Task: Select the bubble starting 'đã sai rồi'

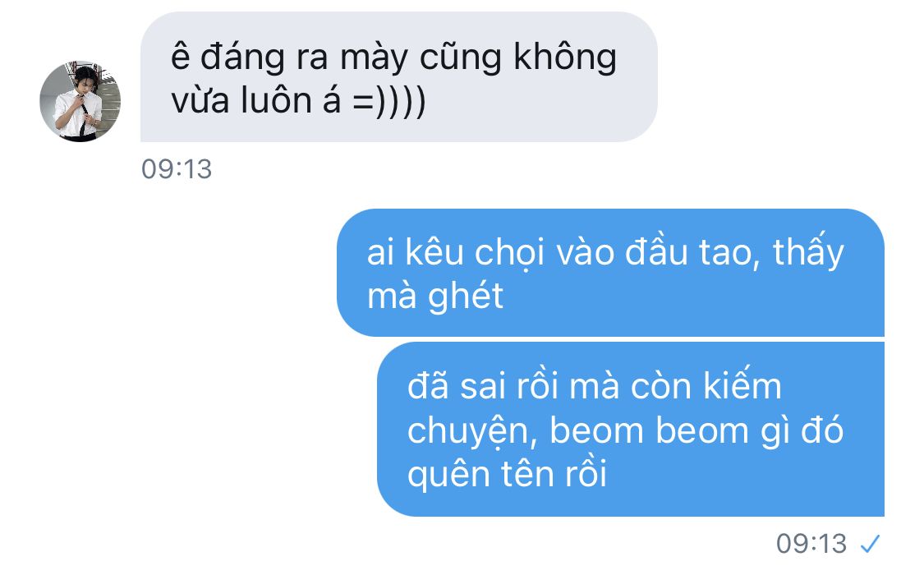Action: tap(631, 430)
